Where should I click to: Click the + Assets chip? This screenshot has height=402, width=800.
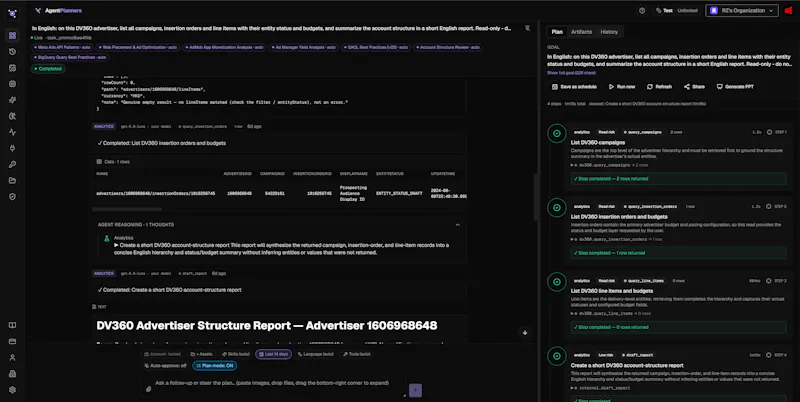pyautogui.click(x=202, y=354)
